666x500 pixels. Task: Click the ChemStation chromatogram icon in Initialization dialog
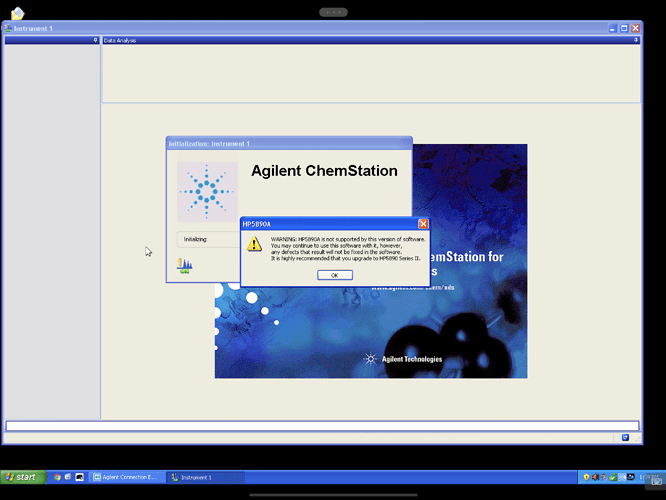coord(184,266)
